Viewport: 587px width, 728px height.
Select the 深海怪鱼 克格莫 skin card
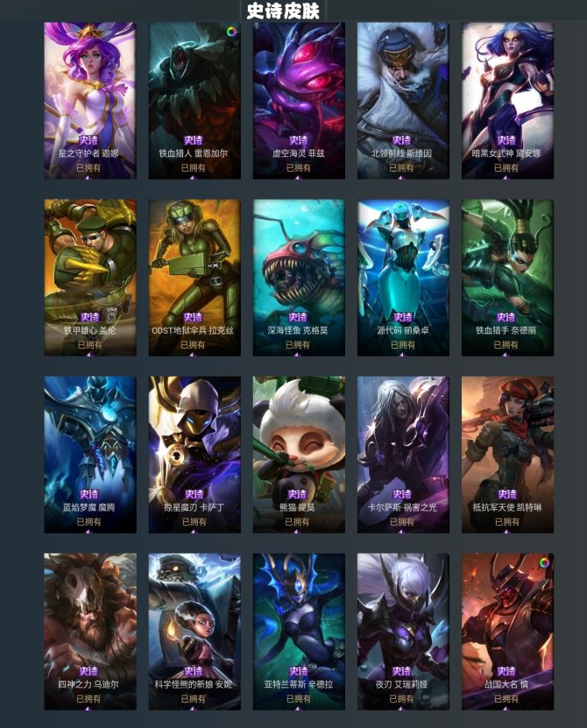coord(299,278)
